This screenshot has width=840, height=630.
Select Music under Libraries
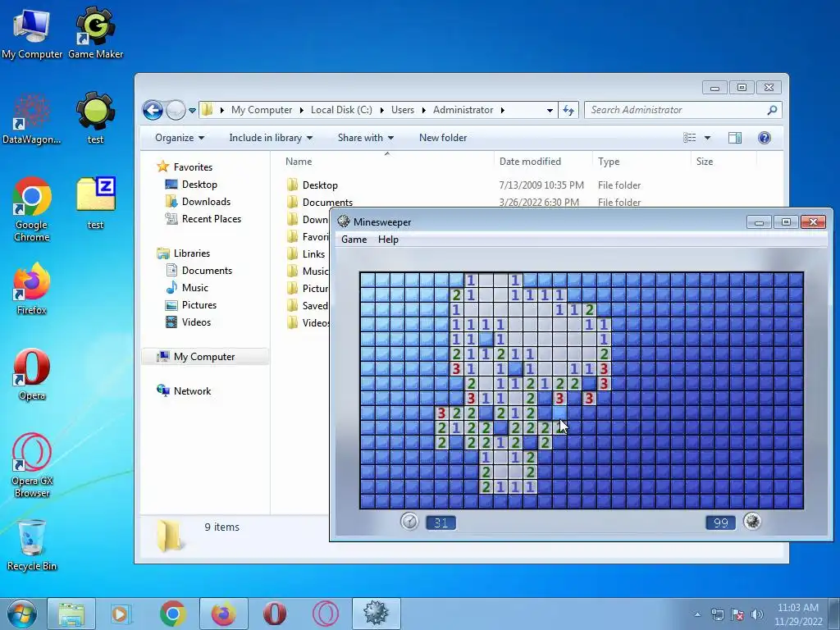[x=186, y=288]
